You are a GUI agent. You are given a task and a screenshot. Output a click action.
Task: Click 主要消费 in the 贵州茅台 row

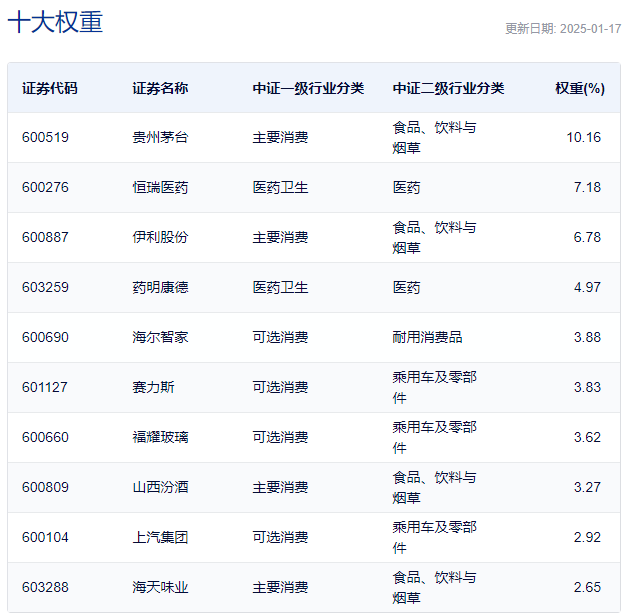(280, 137)
